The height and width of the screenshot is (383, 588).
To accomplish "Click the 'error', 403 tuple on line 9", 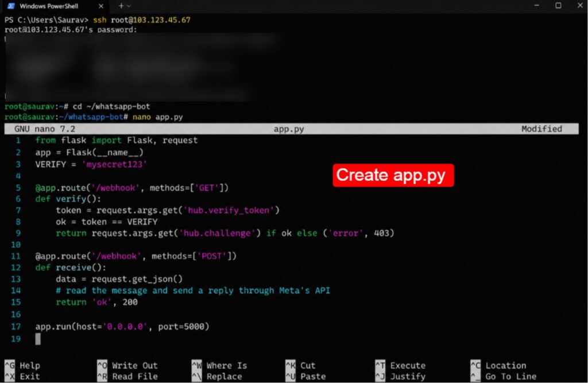I will [x=358, y=233].
